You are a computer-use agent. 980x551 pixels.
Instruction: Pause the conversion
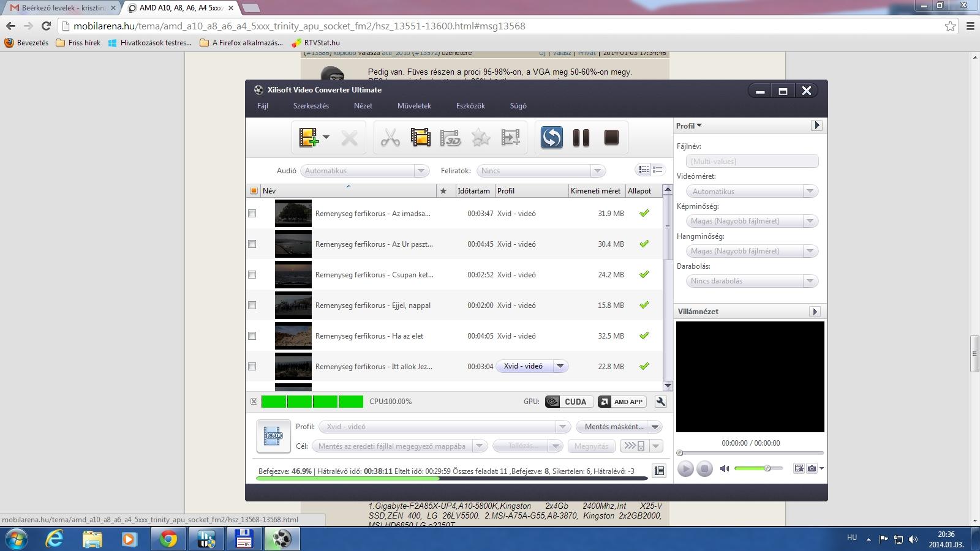581,138
